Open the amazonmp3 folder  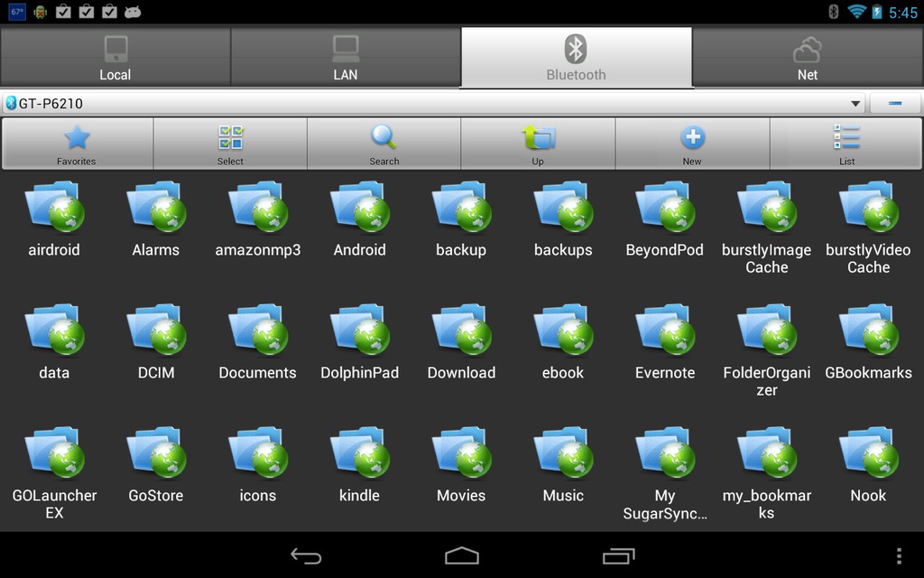click(x=258, y=219)
